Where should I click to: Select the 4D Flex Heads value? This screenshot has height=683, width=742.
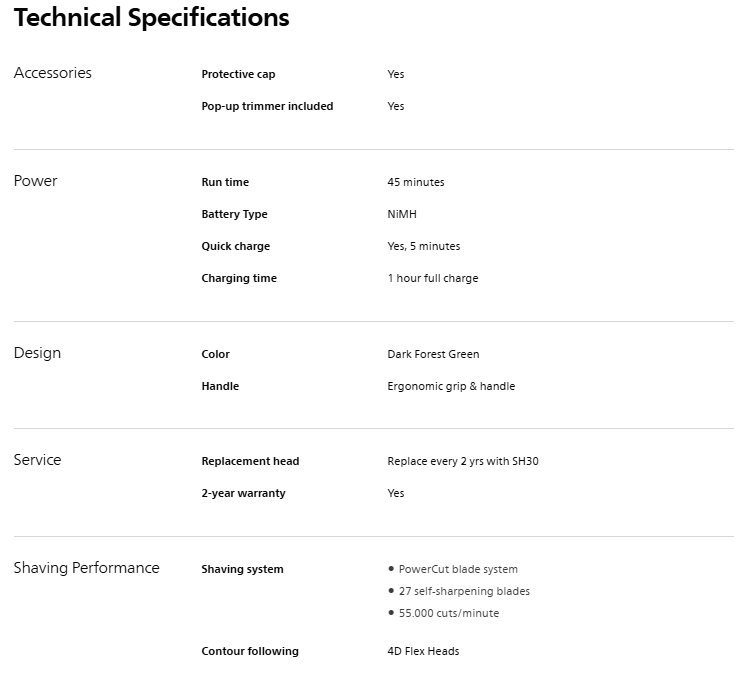coord(423,651)
